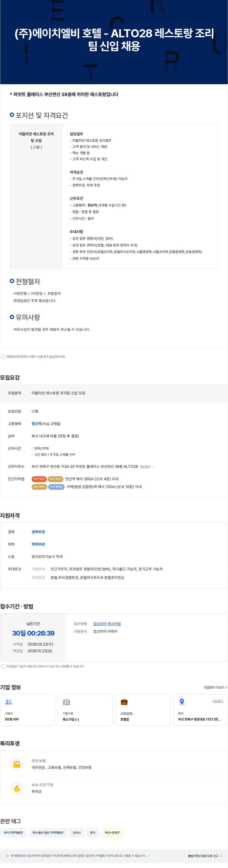Select the 부산>연제구 tag
Image resolution: width=228 pixels, height=868 pixels.
(112, 832)
